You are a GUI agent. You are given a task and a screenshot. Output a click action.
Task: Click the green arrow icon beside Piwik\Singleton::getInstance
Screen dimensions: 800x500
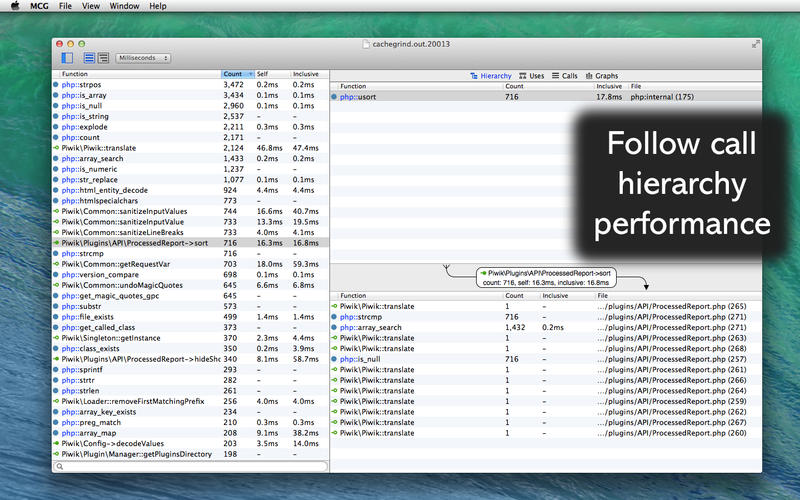click(x=56, y=338)
